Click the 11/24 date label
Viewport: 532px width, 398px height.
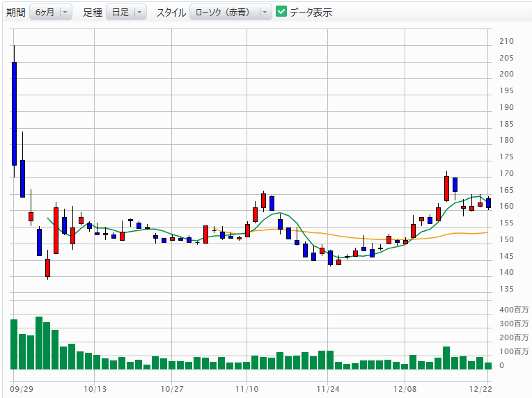327,388
